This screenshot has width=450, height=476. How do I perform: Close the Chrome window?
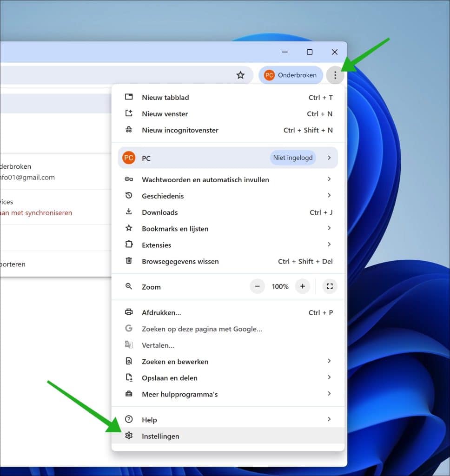[x=335, y=52]
